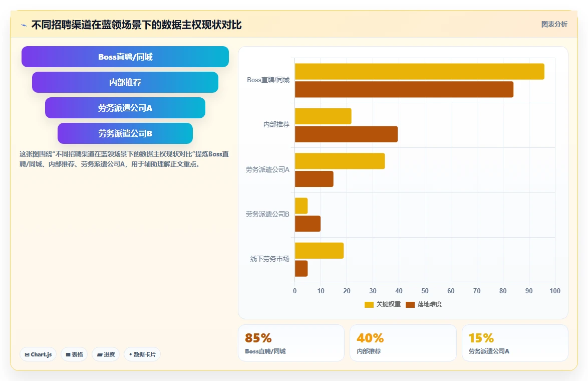
Task: Click the brown 内部推荐 bar
Action: click(x=347, y=134)
